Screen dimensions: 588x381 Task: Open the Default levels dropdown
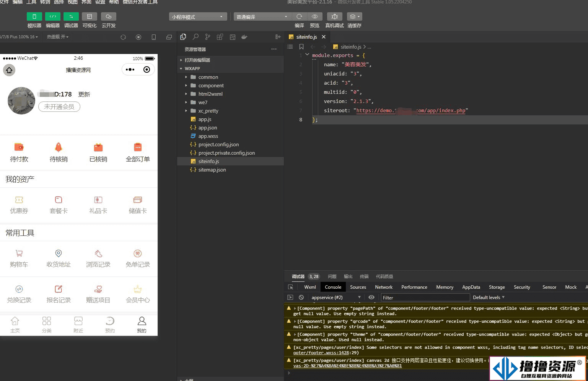[489, 298]
